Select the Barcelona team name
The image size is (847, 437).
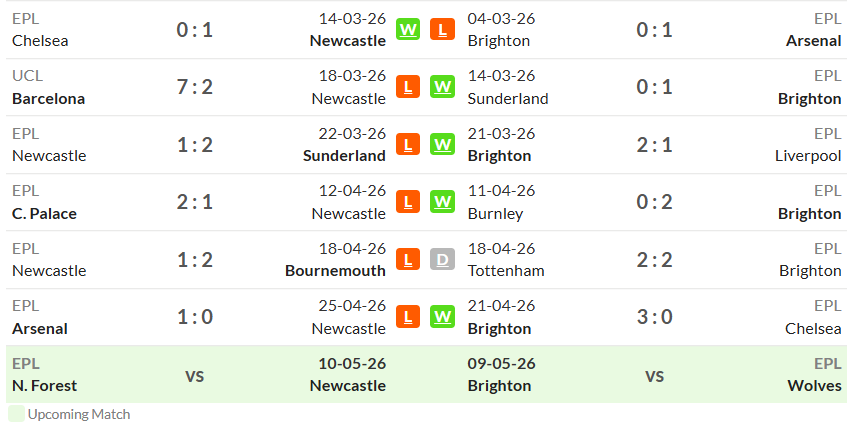[49, 99]
